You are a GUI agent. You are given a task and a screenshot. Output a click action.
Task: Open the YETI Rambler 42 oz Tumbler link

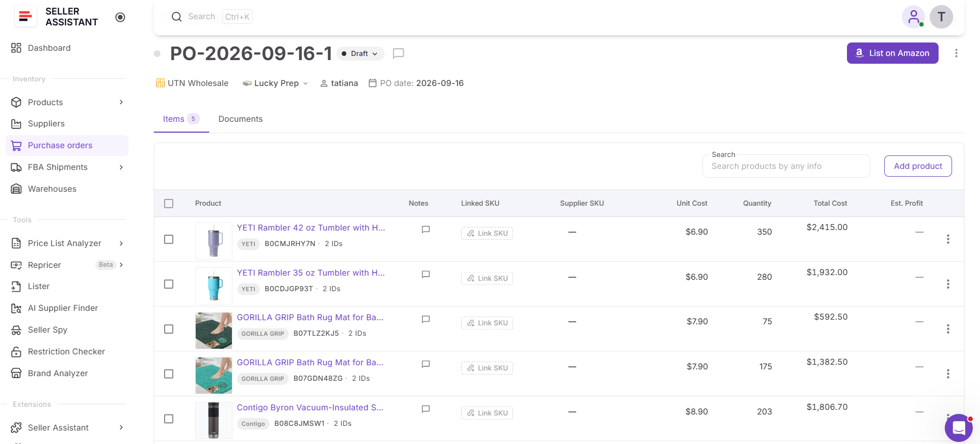click(x=311, y=228)
